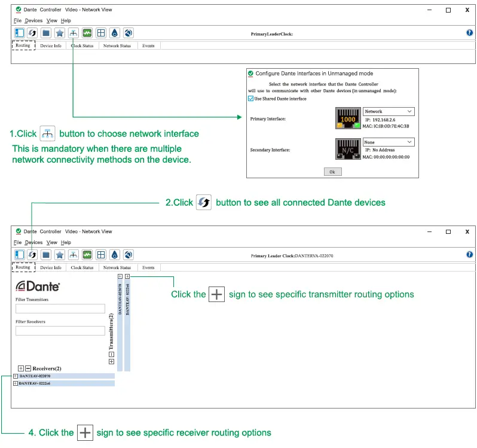Open Help menu in upper window
This screenshot has width=477, height=448.
(66, 20)
